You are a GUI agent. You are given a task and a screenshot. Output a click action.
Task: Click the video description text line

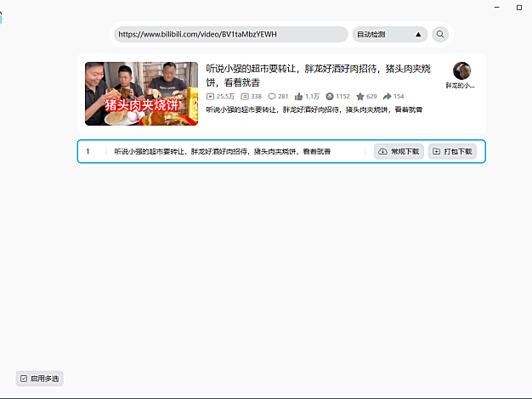point(314,110)
